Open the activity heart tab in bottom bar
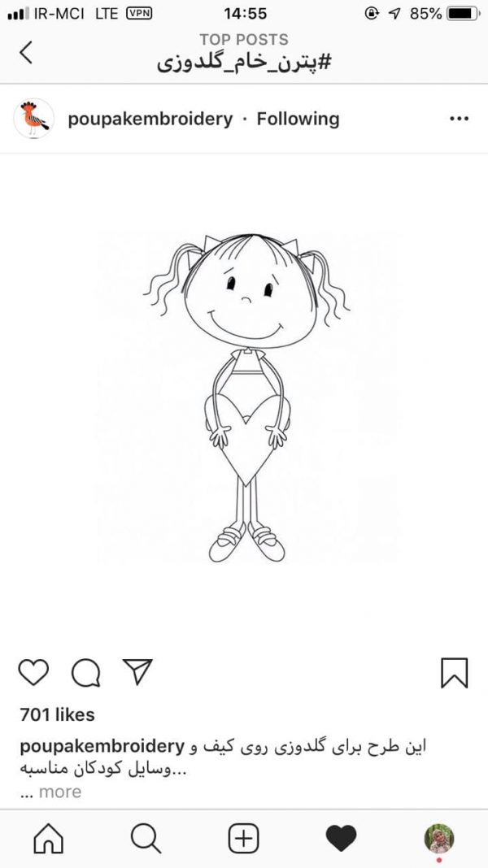The image size is (488, 868). 342,838
